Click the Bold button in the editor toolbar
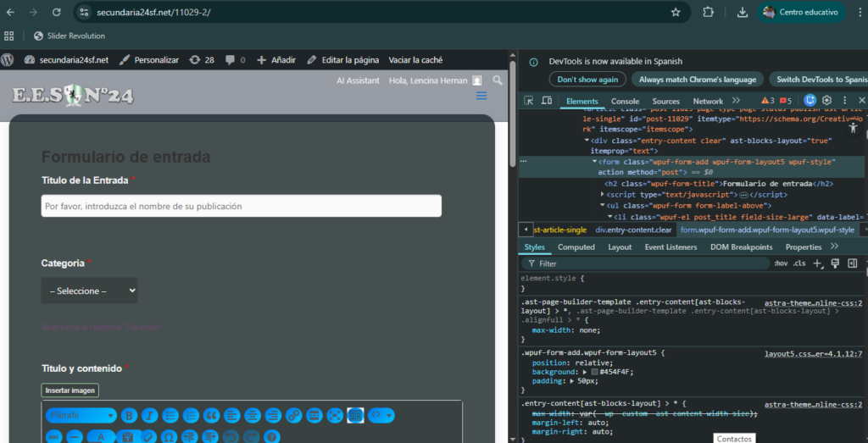The width and height of the screenshot is (868, 443). click(x=129, y=415)
